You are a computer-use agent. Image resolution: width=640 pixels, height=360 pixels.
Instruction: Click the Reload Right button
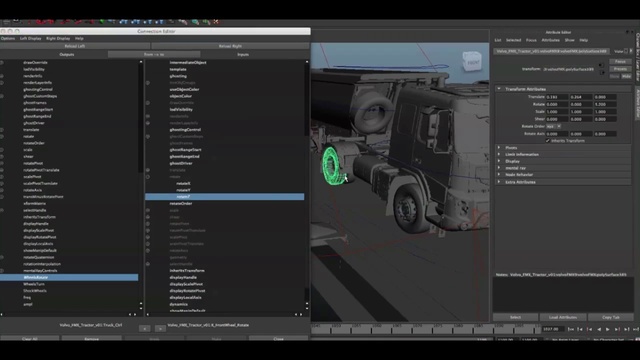230,46
